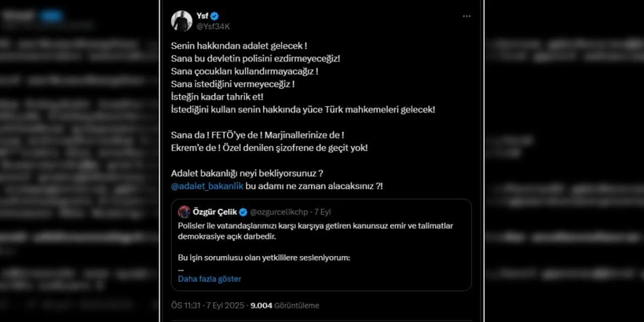The height and width of the screenshot is (322, 644).
Task: Click verified badge next to Özgür Çelik
Action: [x=243, y=212]
